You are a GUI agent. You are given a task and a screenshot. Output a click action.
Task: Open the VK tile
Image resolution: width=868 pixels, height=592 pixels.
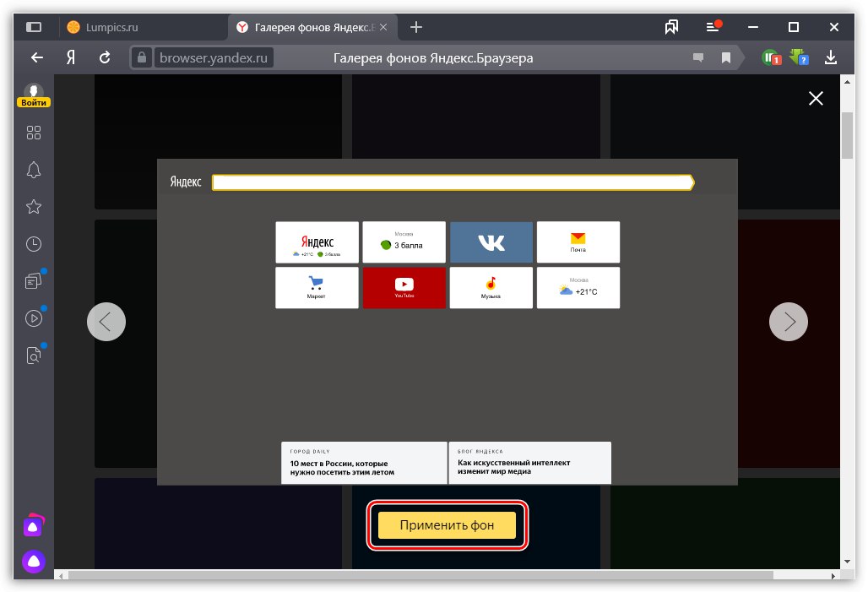tap(491, 242)
